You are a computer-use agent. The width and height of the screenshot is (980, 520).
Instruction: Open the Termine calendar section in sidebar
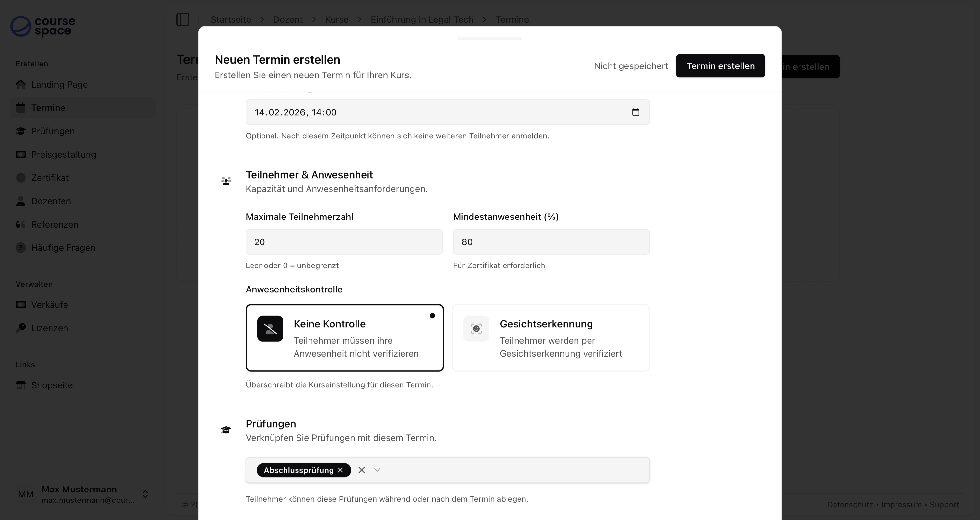pos(48,108)
